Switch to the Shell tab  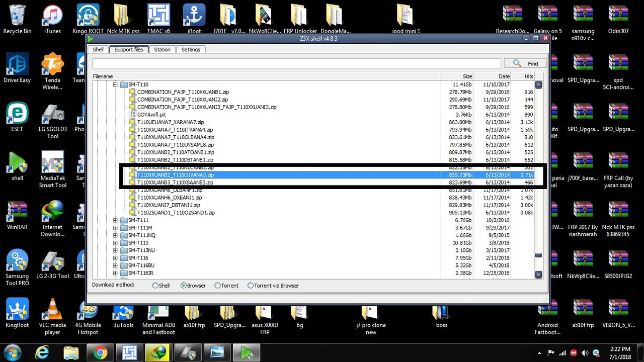(98, 49)
